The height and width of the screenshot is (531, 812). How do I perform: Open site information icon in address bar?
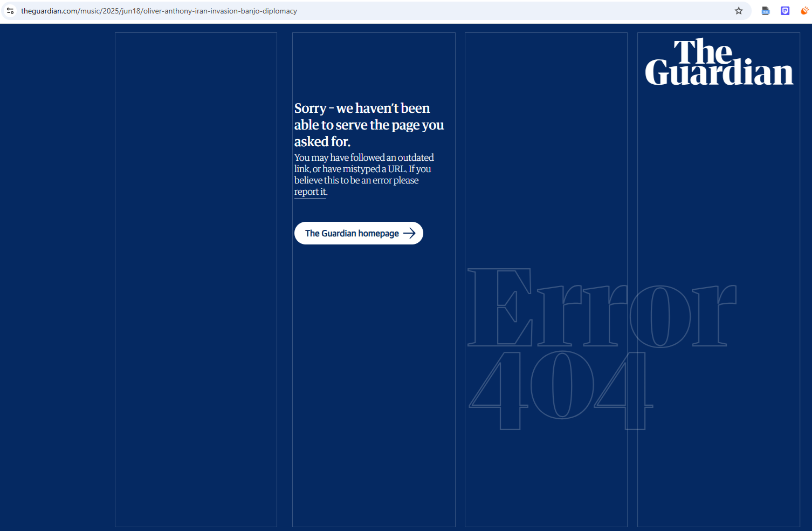pos(10,11)
